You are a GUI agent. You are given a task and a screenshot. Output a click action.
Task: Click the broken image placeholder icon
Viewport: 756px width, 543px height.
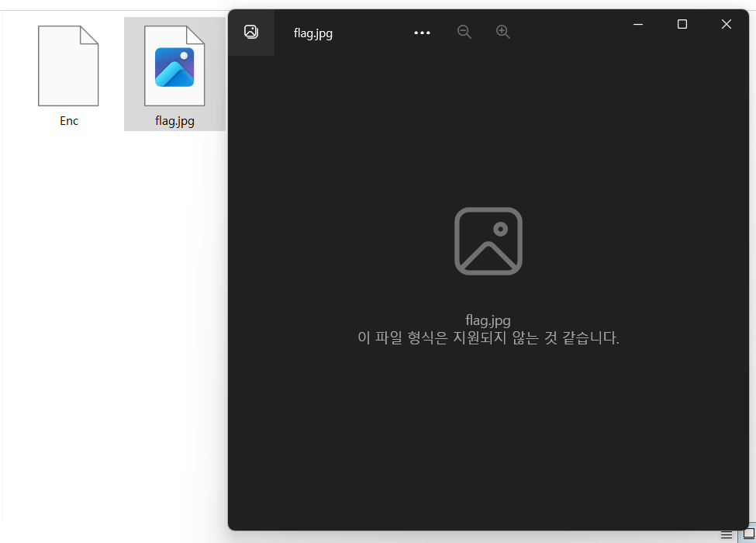point(488,241)
